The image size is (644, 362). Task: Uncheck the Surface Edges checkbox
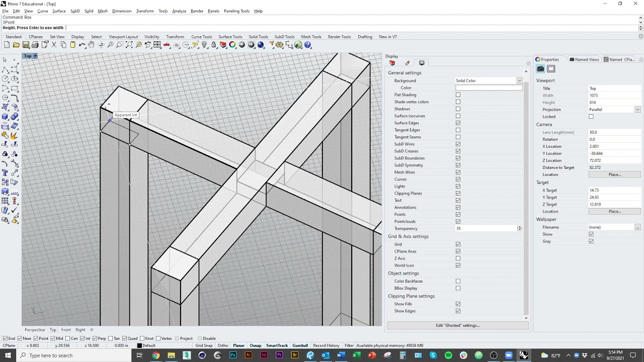(458, 123)
